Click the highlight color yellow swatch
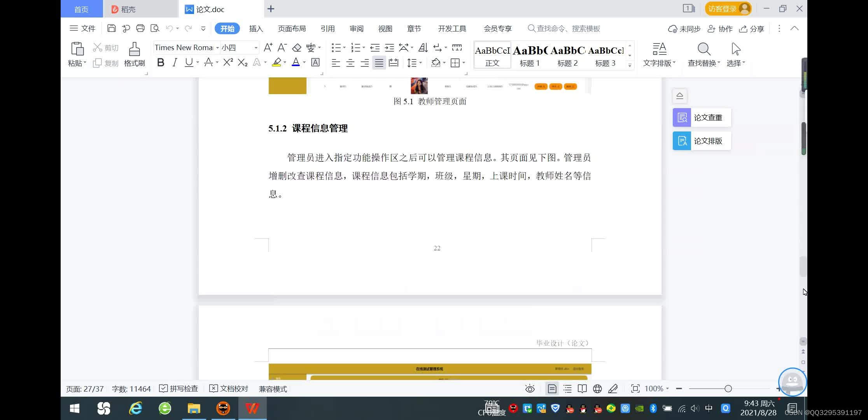The height and width of the screenshot is (420, 868). coord(276,62)
